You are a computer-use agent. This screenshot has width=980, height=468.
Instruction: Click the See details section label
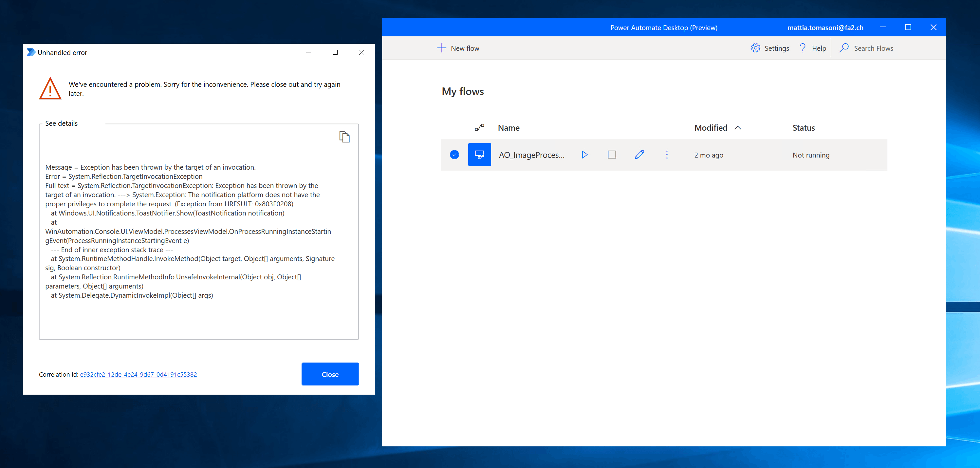[61, 123]
